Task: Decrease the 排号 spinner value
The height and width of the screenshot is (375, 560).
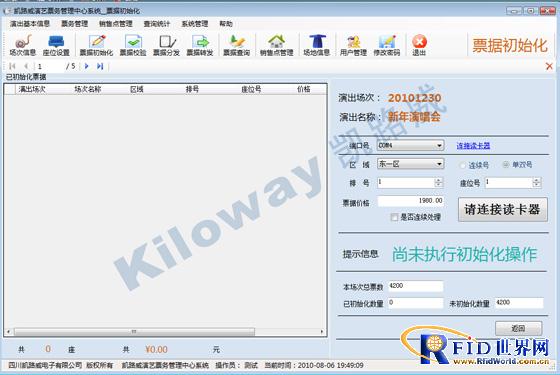Action: 439,185
